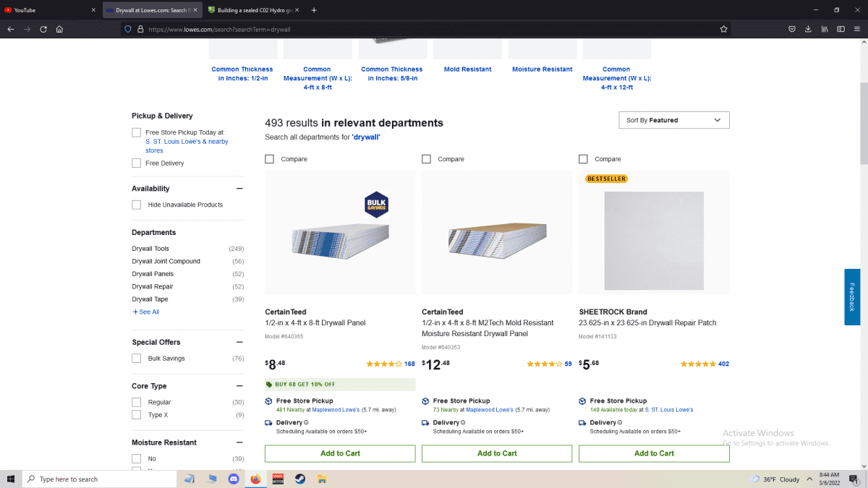This screenshot has height=488, width=868.
Task: Collapse the Availability filter section
Action: click(239, 189)
